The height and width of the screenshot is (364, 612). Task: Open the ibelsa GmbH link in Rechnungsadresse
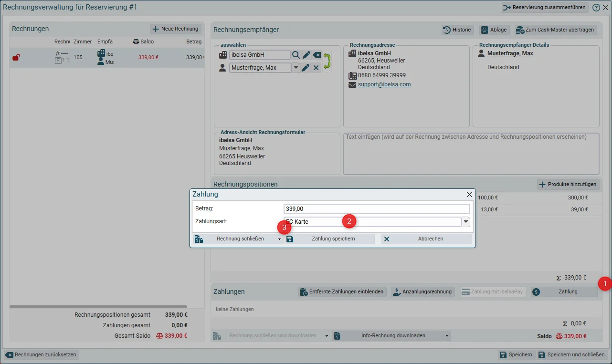click(375, 54)
